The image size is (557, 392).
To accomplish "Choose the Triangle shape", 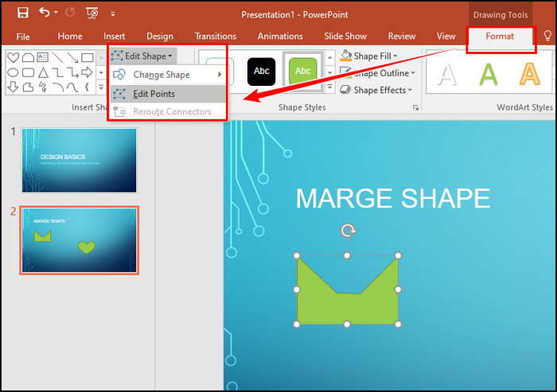I will coord(43,72).
